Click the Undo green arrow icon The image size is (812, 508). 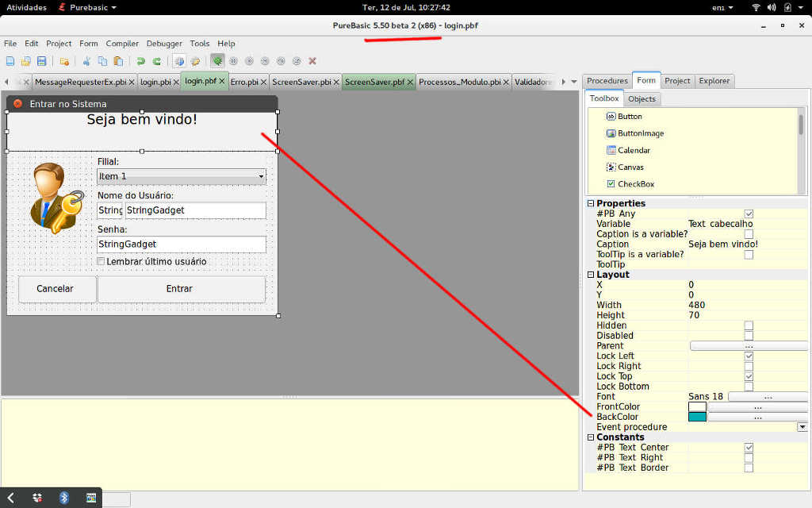[140, 61]
